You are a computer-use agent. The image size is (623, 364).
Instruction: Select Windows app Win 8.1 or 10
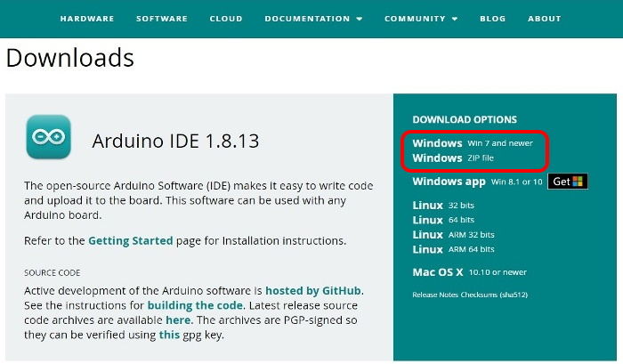477,182
